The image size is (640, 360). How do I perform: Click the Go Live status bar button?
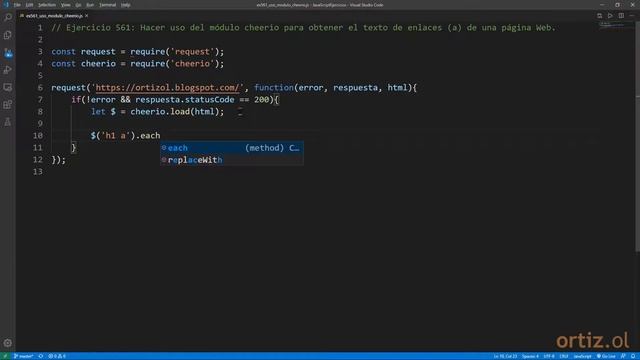tap(606, 356)
